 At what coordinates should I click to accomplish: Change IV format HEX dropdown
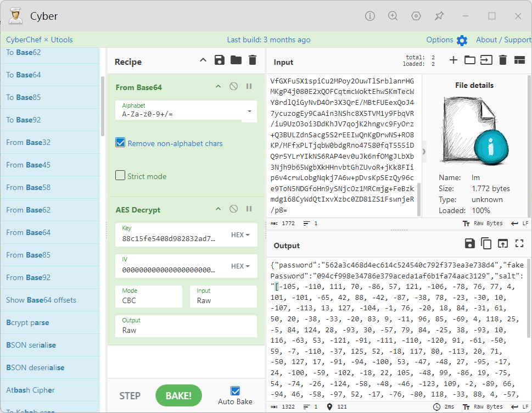(240, 266)
